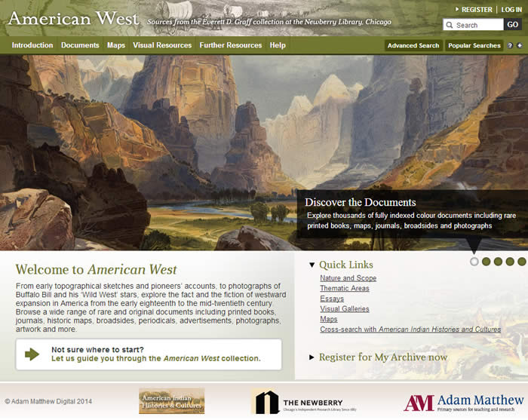528x420 pixels.
Task: Click the '© Adam Matthew Digital 2014' text
Action: 48,401
